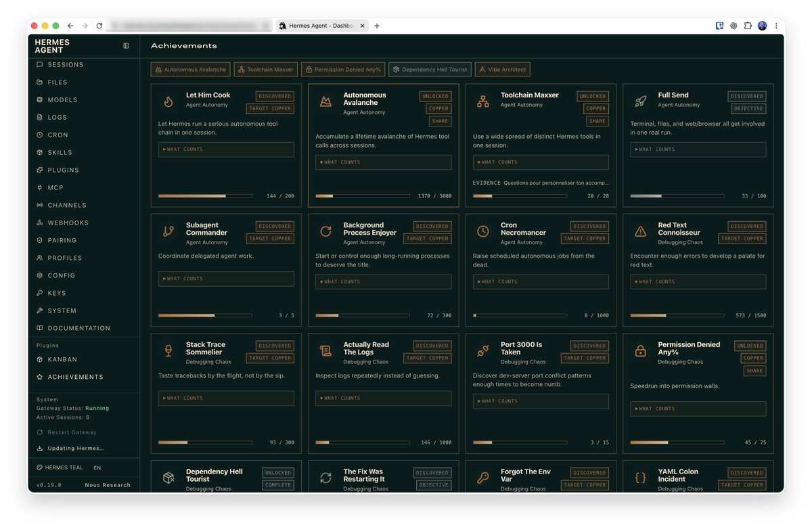Viewport: 812px width, 529px height.
Task: Click the Autonomous Avalanche mountain icon
Action: coord(325,102)
